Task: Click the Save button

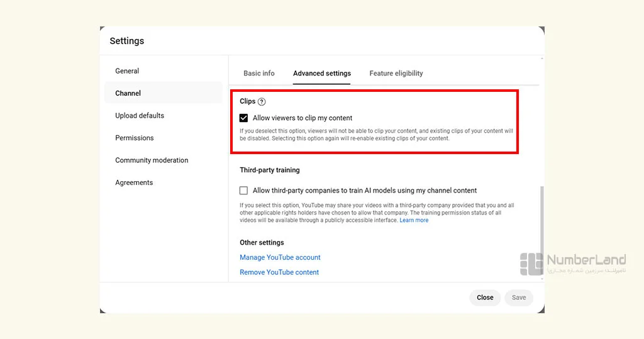Action: click(519, 297)
